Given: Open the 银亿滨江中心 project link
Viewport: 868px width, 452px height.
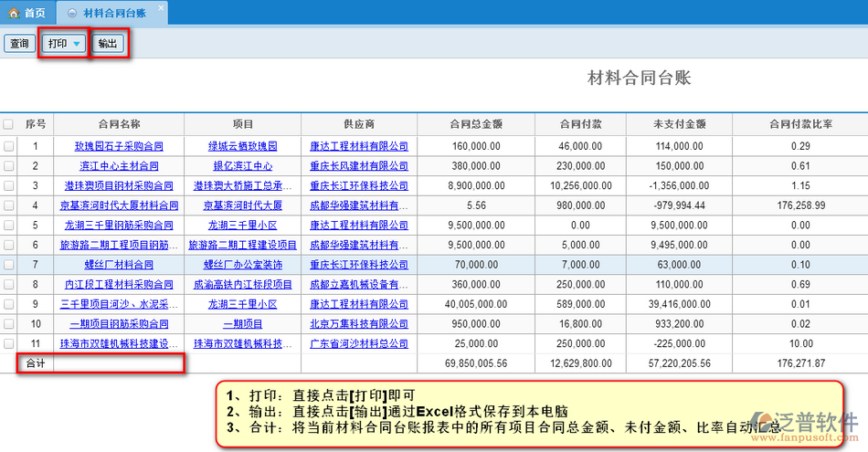Looking at the screenshot, I should pyautogui.click(x=242, y=166).
